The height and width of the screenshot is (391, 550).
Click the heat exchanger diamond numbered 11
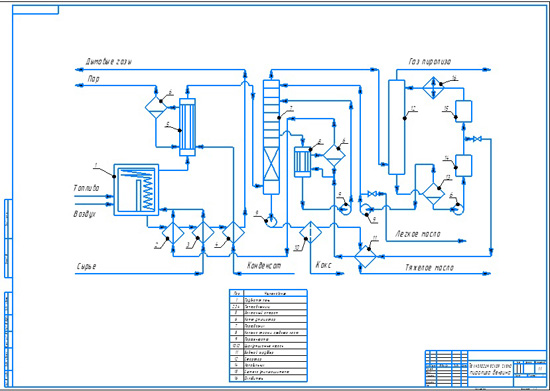click(x=365, y=256)
